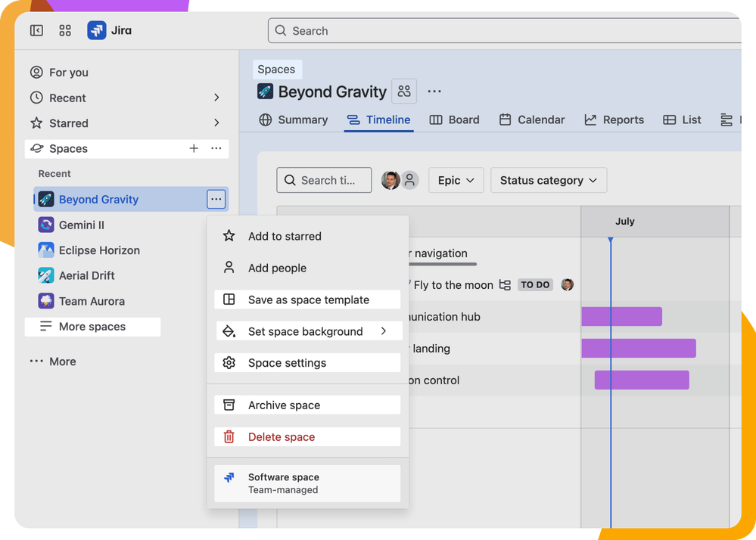The height and width of the screenshot is (540, 756).
Task: Expand More at sidebar bottom
Action: click(53, 362)
